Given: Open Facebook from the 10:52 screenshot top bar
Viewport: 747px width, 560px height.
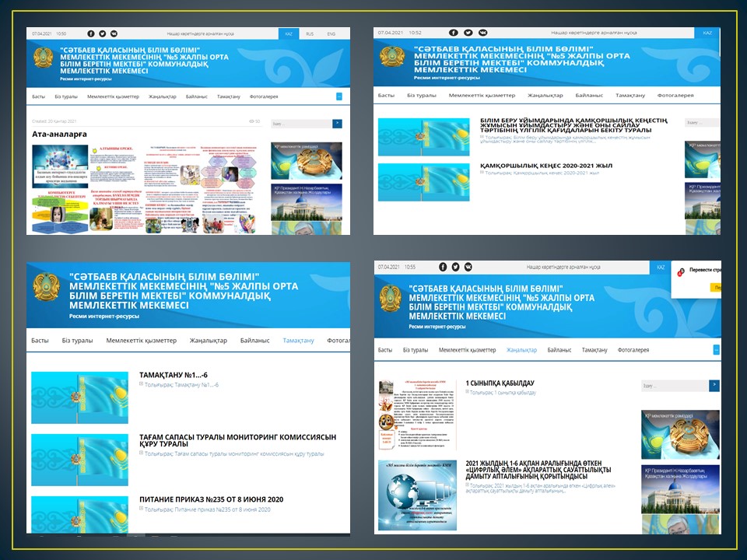Looking at the screenshot, I should (454, 33).
